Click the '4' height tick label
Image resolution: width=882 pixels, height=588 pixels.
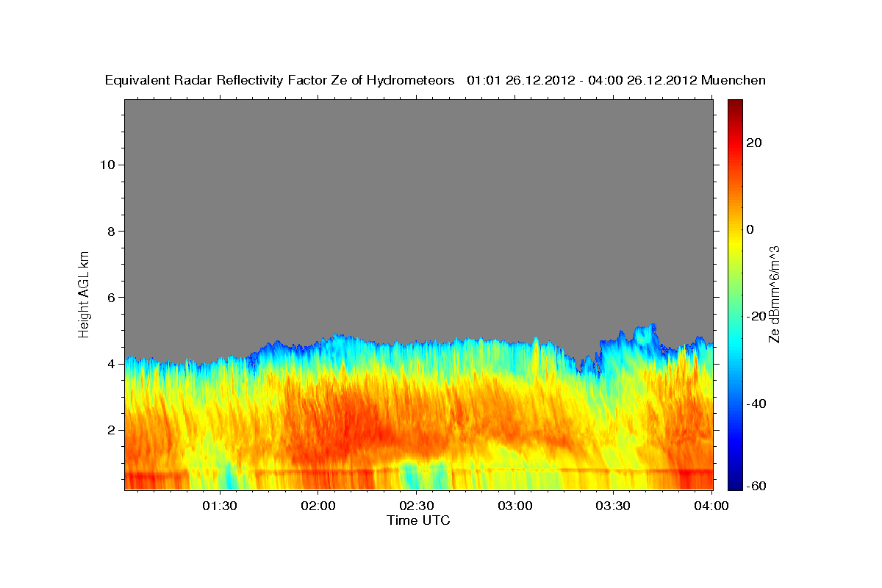tap(110, 364)
